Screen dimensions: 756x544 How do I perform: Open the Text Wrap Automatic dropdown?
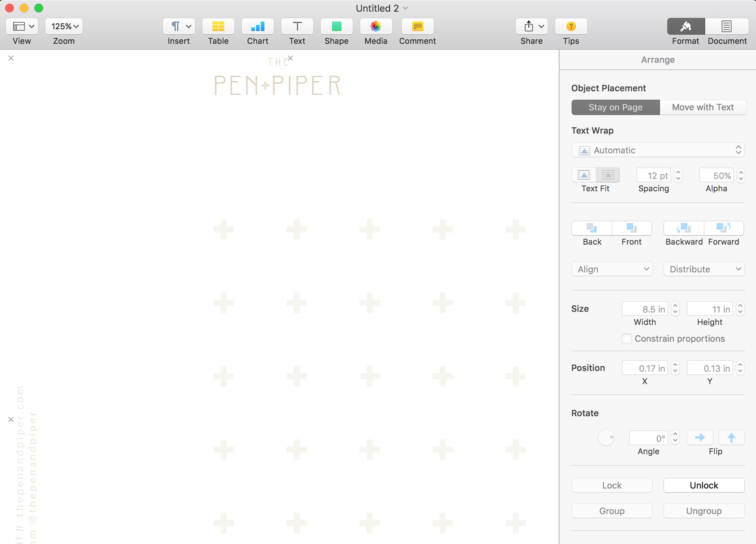(x=658, y=150)
